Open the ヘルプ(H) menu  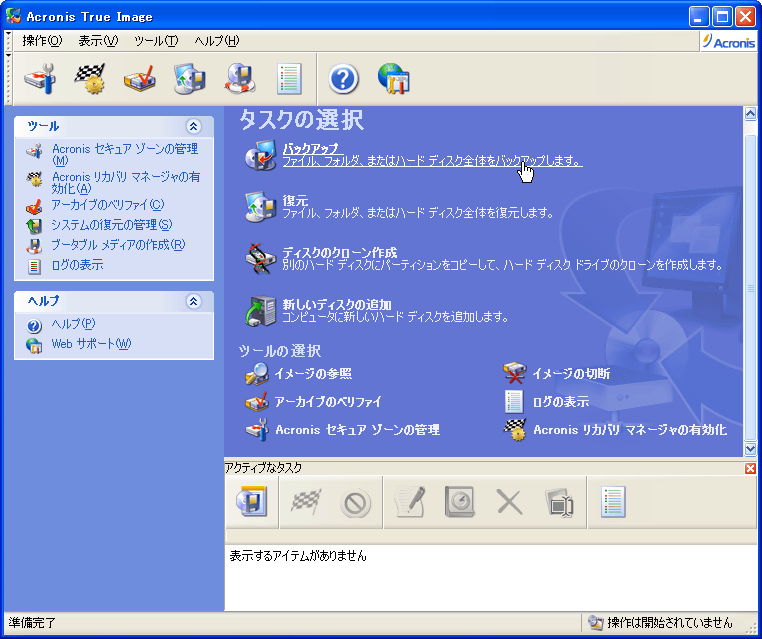pyautogui.click(x=217, y=41)
